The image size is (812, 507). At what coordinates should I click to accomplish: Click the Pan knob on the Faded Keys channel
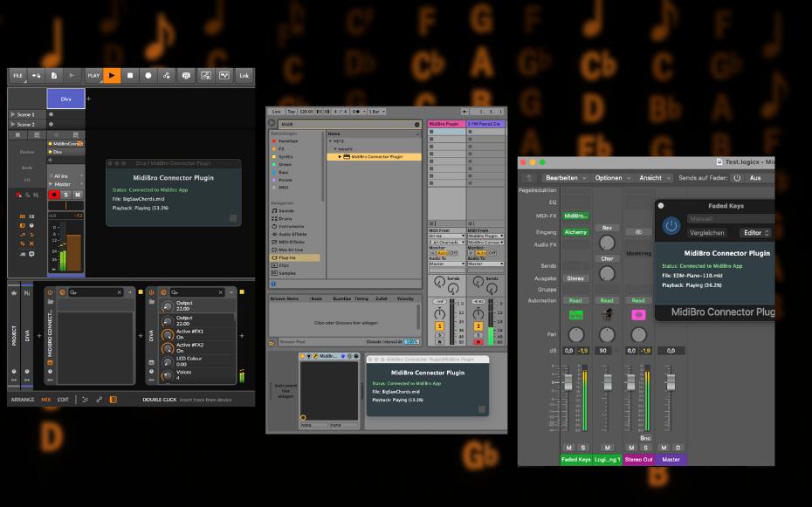click(575, 335)
